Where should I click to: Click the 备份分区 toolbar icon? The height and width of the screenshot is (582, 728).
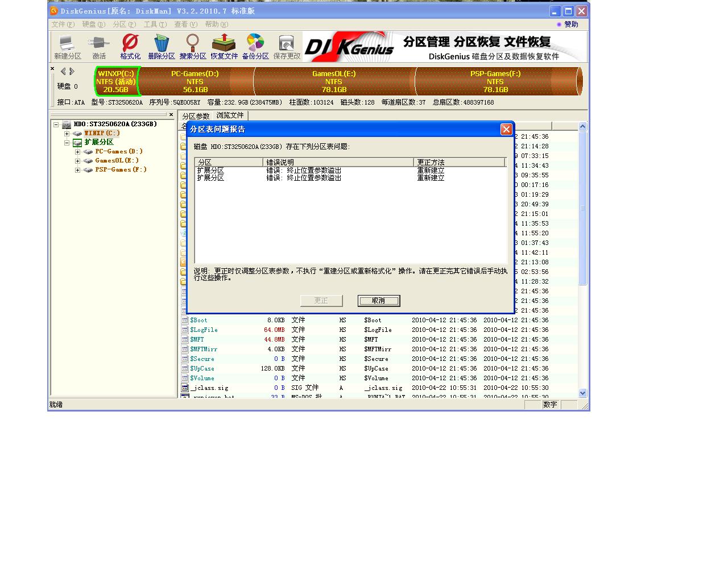(255, 47)
